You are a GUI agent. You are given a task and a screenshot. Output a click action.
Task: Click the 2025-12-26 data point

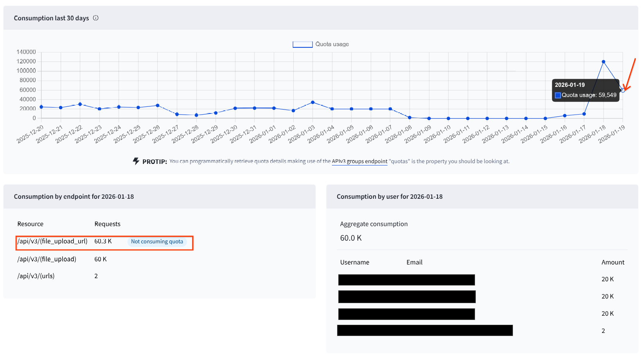click(x=158, y=106)
